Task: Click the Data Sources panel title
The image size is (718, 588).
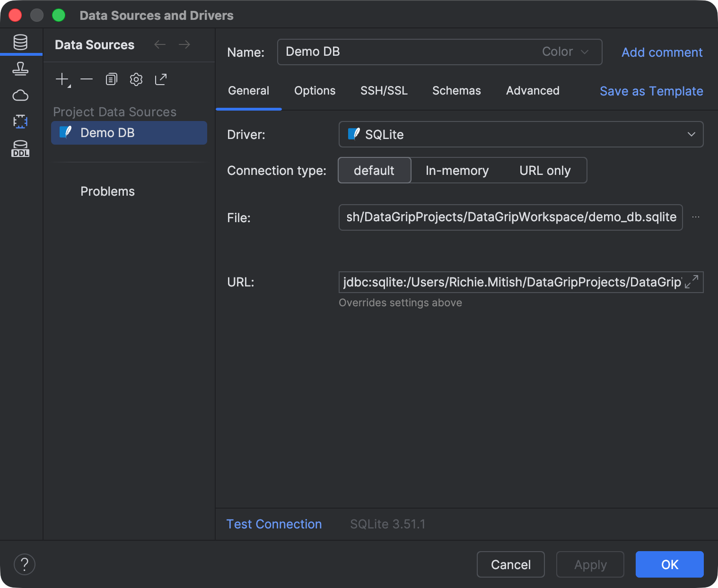Action: tap(95, 44)
